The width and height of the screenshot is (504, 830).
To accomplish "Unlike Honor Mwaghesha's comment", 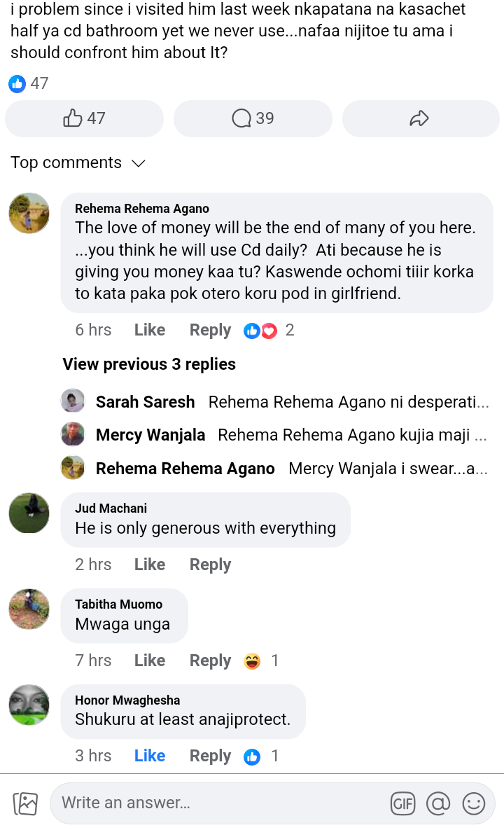I will pyautogui.click(x=150, y=756).
